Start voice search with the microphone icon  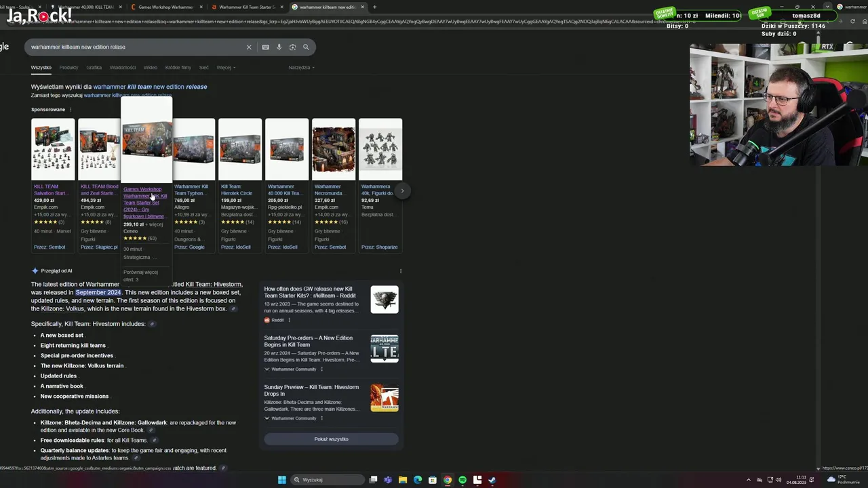coord(279,47)
